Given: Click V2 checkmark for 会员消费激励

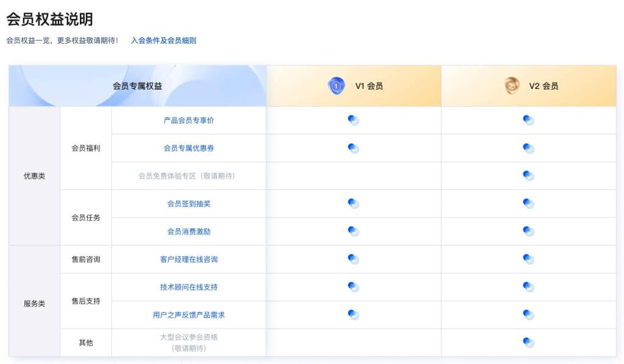Looking at the screenshot, I should pos(528,231).
